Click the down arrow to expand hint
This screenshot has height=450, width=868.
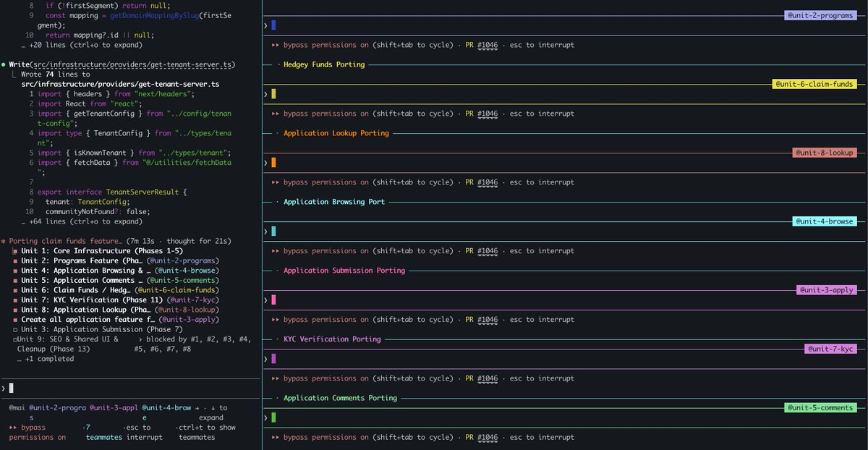click(212, 408)
